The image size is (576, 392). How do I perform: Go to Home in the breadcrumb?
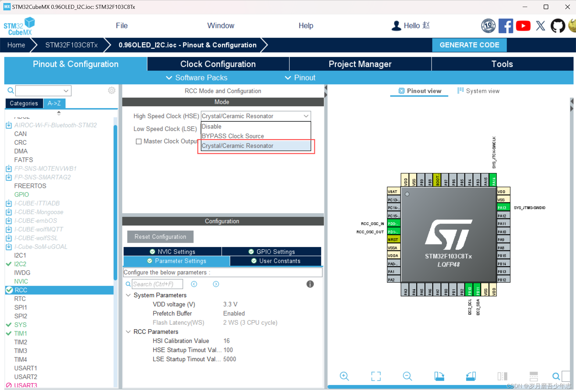click(x=16, y=45)
